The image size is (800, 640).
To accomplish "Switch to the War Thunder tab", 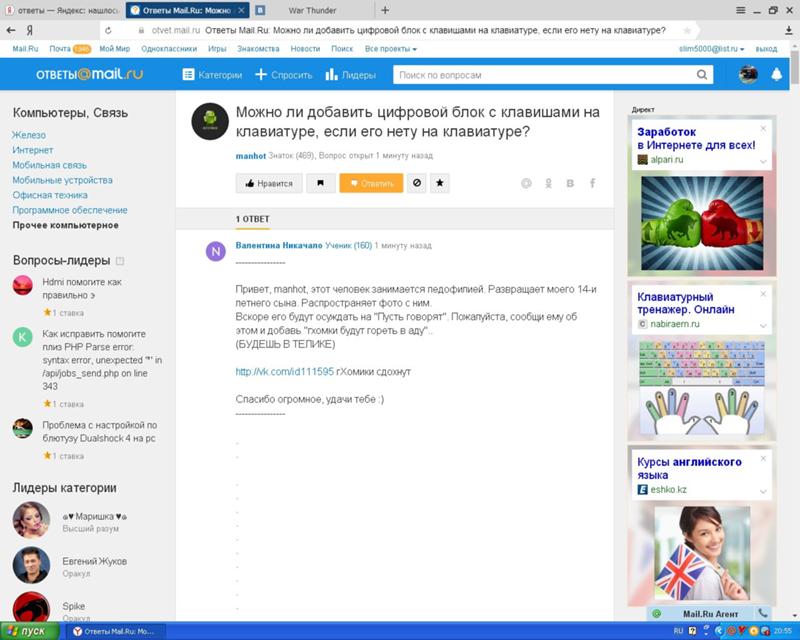I will tap(312, 10).
